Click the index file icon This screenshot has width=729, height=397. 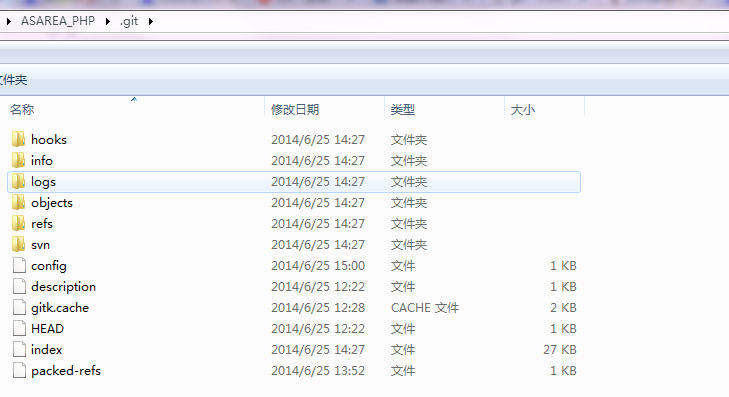click(x=19, y=349)
